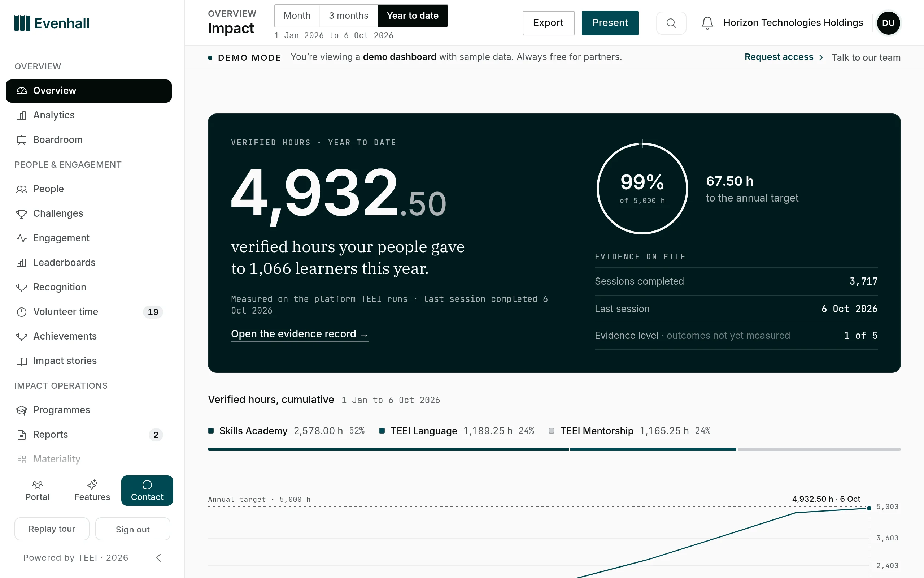Open Overview via its gauge icon
Viewport: 924px width, 578px height.
pyautogui.click(x=21, y=91)
